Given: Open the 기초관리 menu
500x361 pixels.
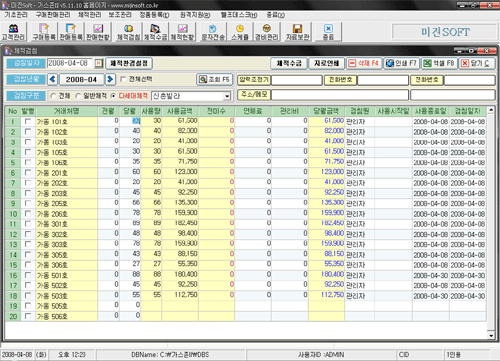Looking at the screenshot, I should pyautogui.click(x=16, y=15).
